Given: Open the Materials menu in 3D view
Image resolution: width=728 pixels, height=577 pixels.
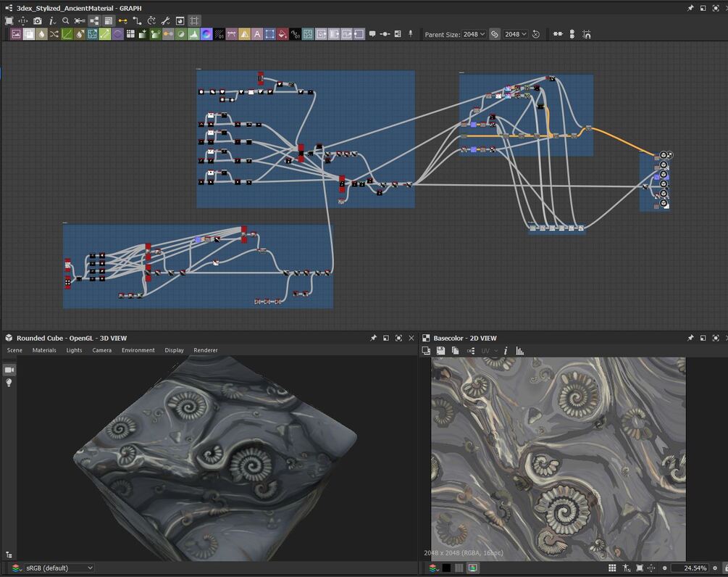Looking at the screenshot, I should (44, 350).
